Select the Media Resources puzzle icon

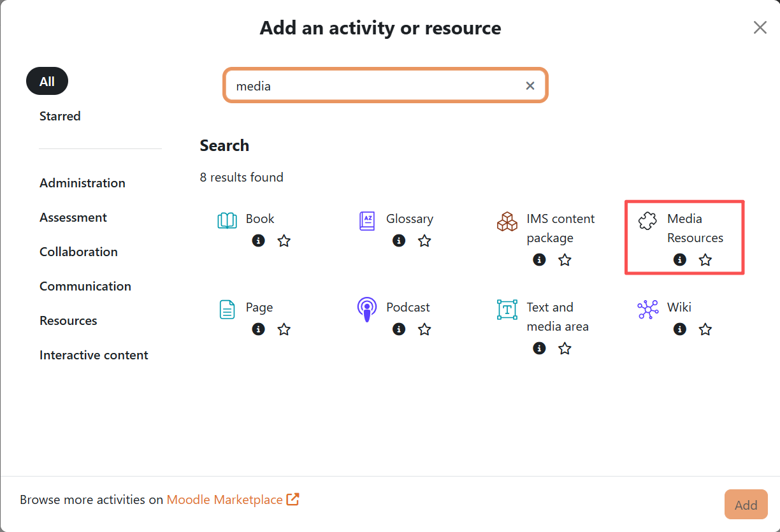click(647, 221)
